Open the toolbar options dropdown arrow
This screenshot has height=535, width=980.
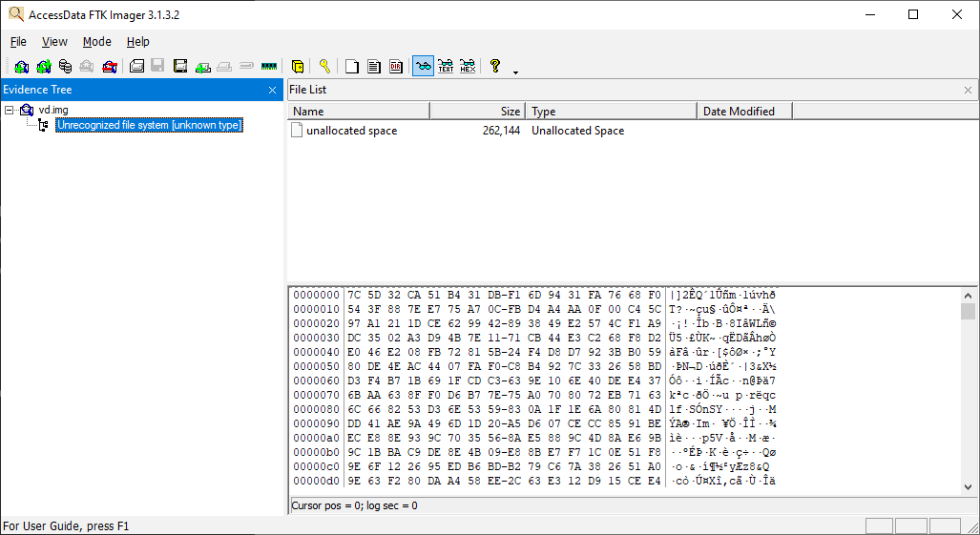click(515, 72)
